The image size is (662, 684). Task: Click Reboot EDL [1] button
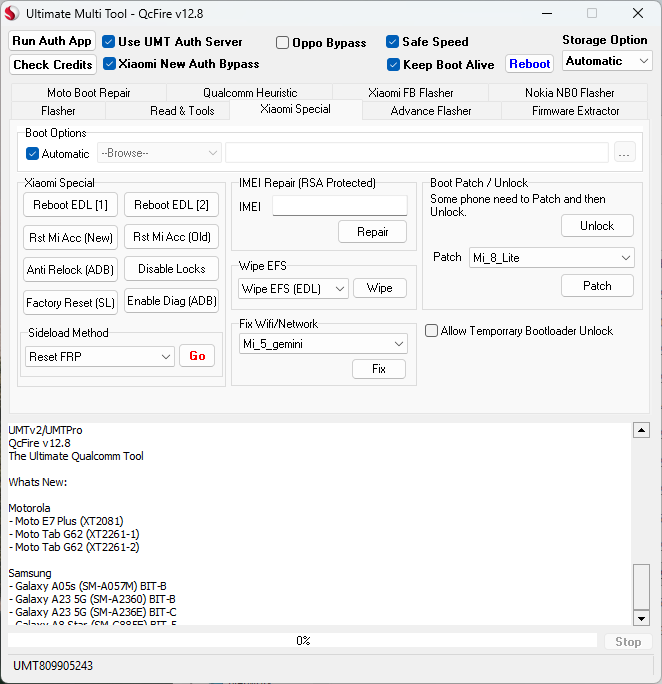[70, 205]
